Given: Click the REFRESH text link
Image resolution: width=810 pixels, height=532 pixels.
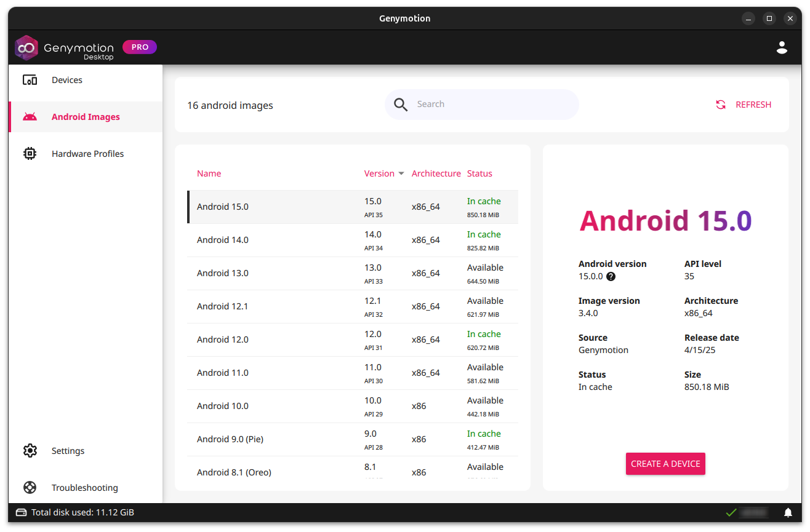Looking at the screenshot, I should click(752, 105).
